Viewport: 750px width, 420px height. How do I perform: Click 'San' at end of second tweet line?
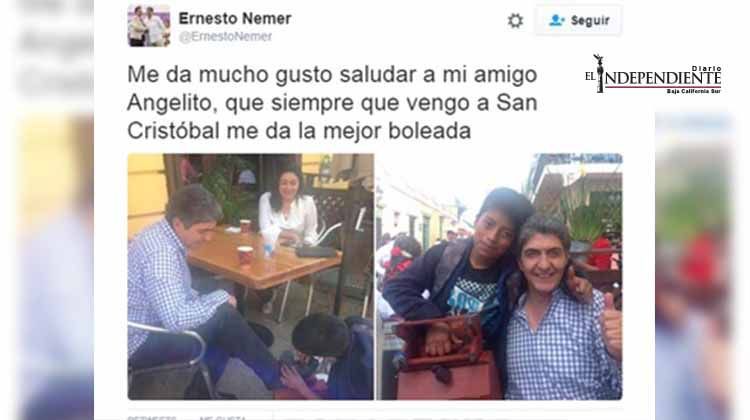click(517, 102)
